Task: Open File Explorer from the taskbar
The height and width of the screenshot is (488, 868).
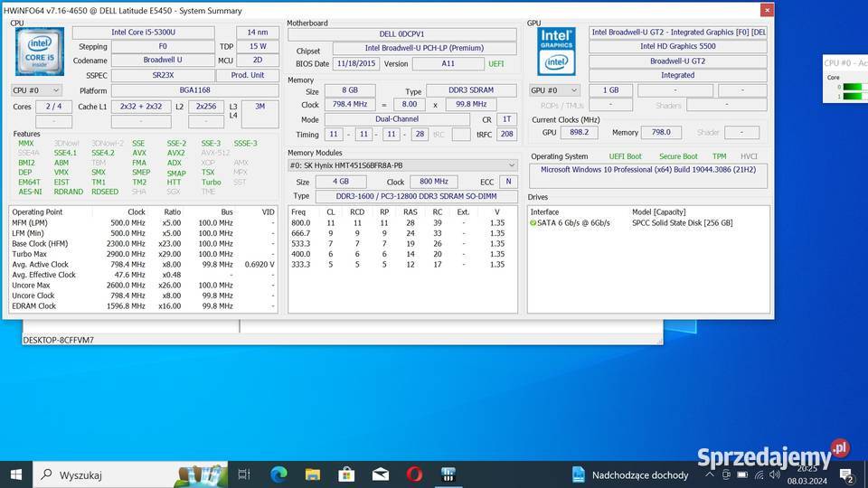Action: (x=313, y=474)
